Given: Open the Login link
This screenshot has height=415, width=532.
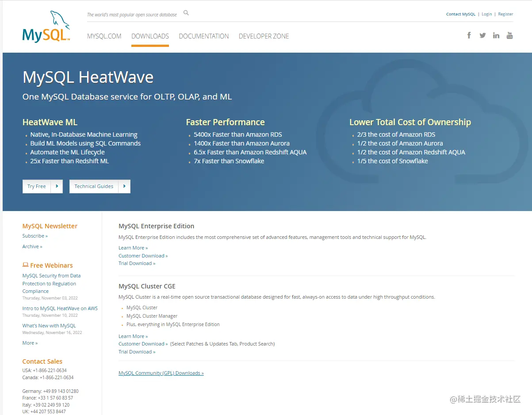Looking at the screenshot, I should pyautogui.click(x=487, y=14).
